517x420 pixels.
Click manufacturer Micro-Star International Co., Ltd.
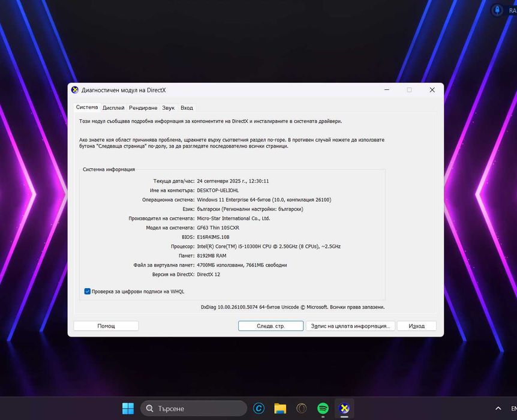(233, 218)
